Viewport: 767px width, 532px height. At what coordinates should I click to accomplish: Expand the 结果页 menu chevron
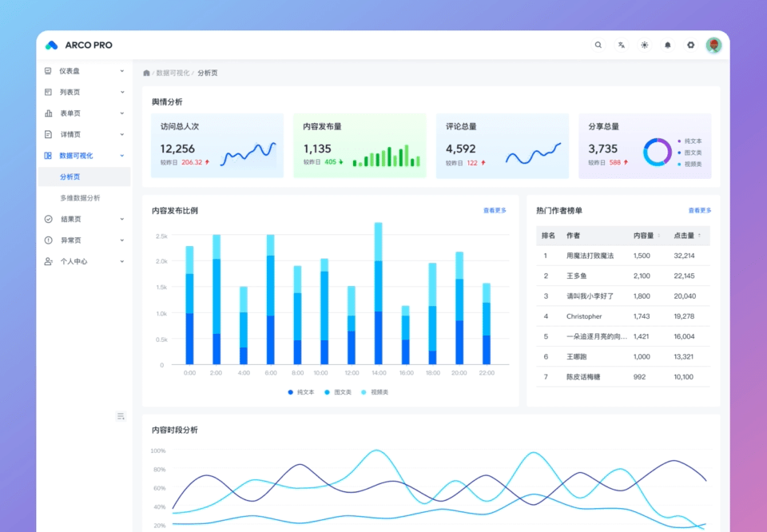pyautogui.click(x=121, y=219)
